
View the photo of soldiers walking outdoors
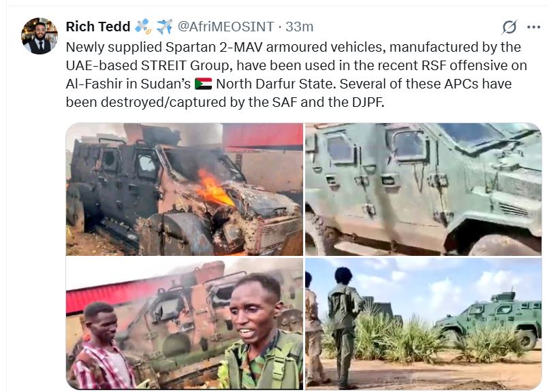[423, 324]
